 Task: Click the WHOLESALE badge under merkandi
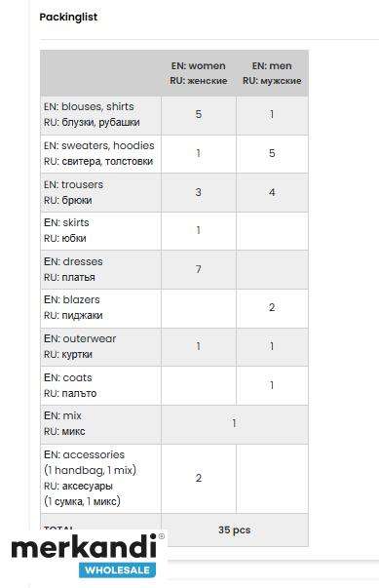click(x=117, y=570)
